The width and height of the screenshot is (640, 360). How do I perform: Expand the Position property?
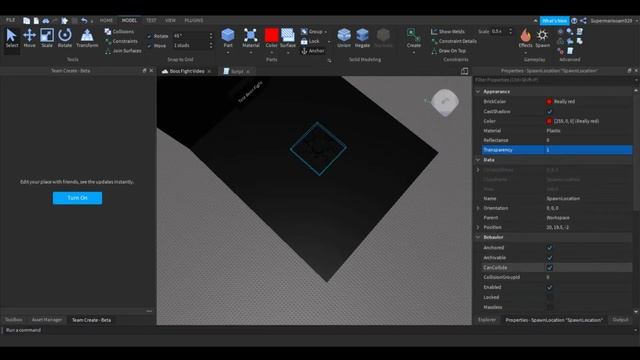click(478, 227)
